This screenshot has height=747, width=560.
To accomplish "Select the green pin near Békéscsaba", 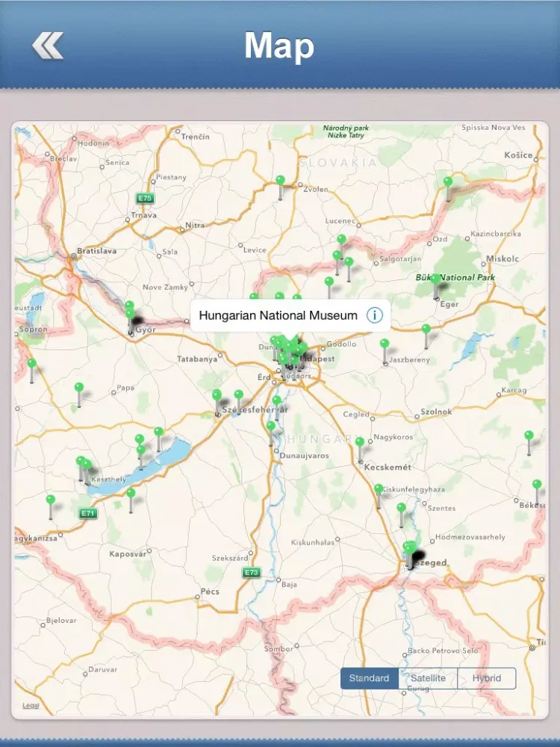I will (537, 484).
